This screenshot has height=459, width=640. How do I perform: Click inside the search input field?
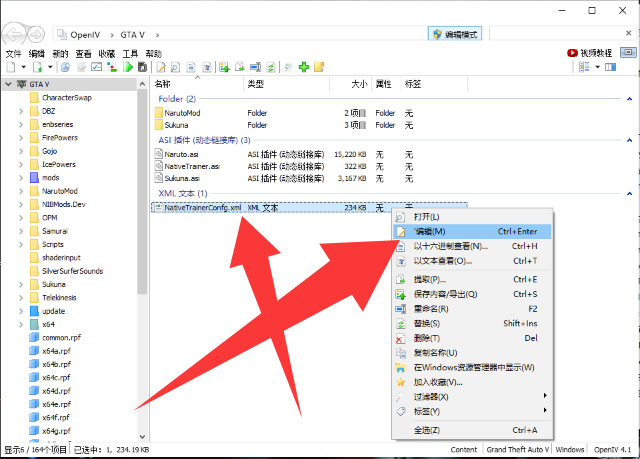coord(557,33)
